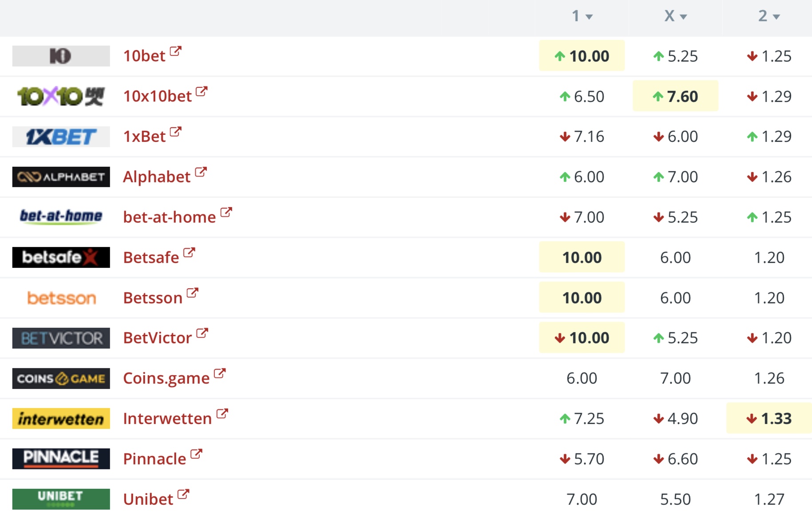
Task: Select 10bet's highlighted 10.00 home odds
Action: pos(582,56)
